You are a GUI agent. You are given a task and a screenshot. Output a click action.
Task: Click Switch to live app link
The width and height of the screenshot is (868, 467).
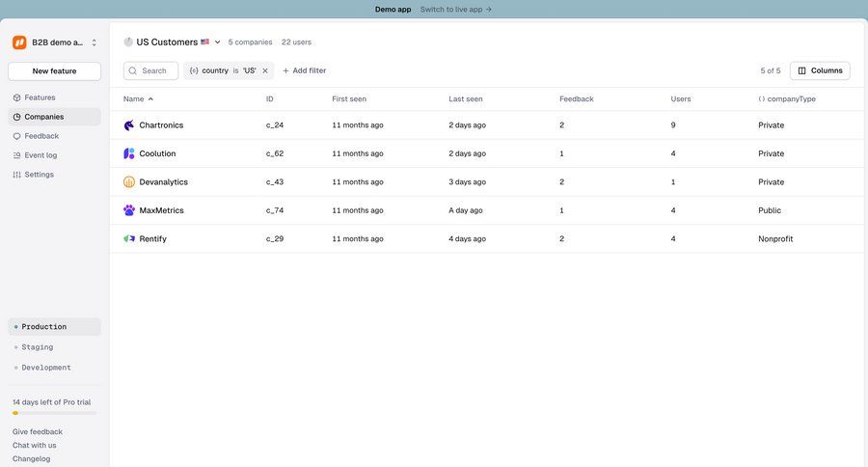click(x=455, y=10)
